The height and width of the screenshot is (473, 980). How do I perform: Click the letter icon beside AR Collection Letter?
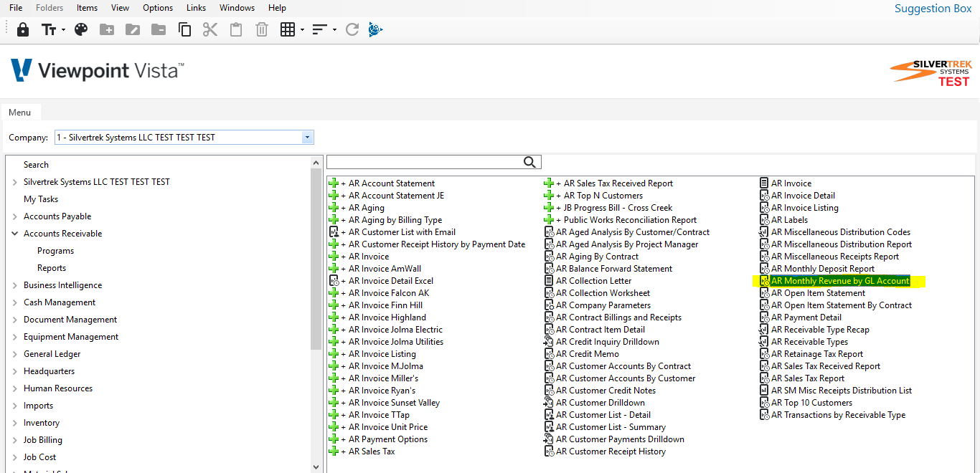click(550, 281)
